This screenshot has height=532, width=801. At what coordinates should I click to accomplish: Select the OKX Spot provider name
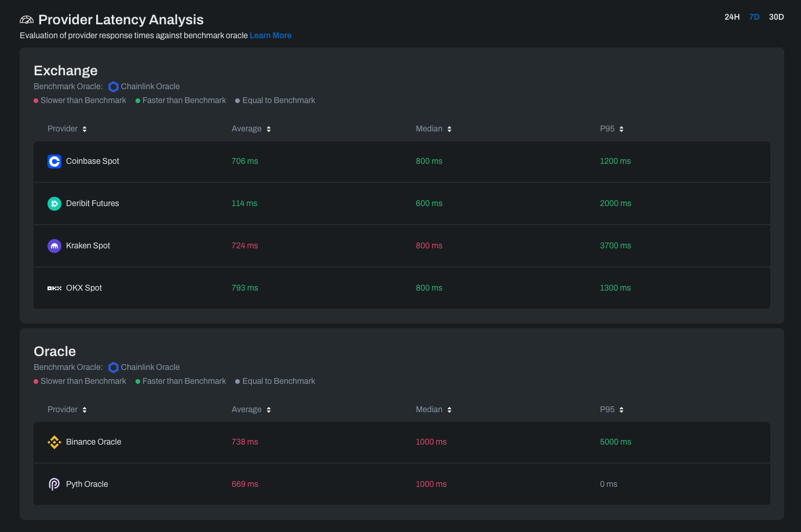click(x=84, y=288)
